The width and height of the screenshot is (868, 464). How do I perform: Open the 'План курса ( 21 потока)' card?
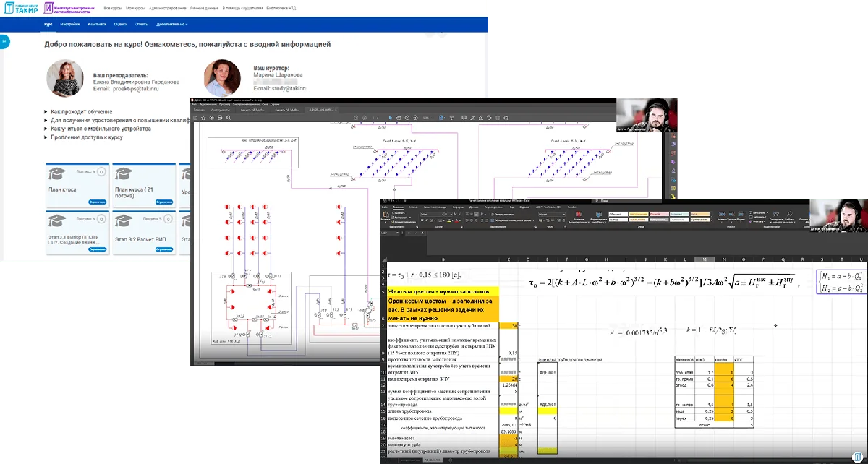[143, 186]
